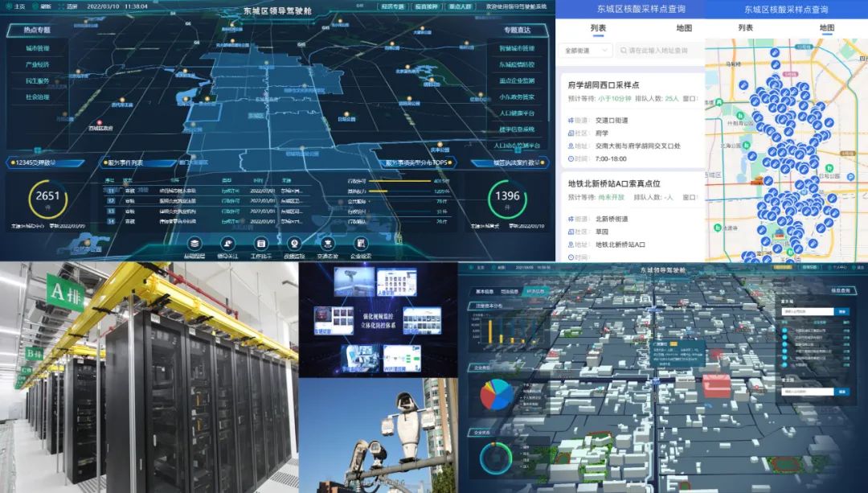Click the address search field in 核酸采样点查询
The image size is (868, 493).
click(x=661, y=51)
